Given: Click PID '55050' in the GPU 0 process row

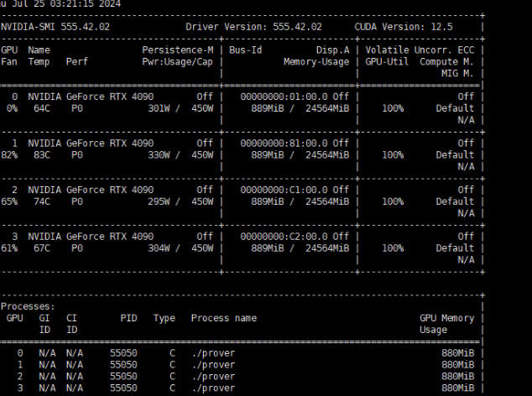Looking at the screenshot, I should (123, 353).
